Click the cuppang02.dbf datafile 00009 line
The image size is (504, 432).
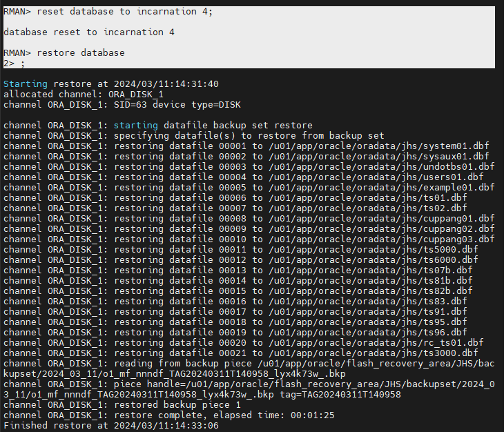click(x=249, y=228)
